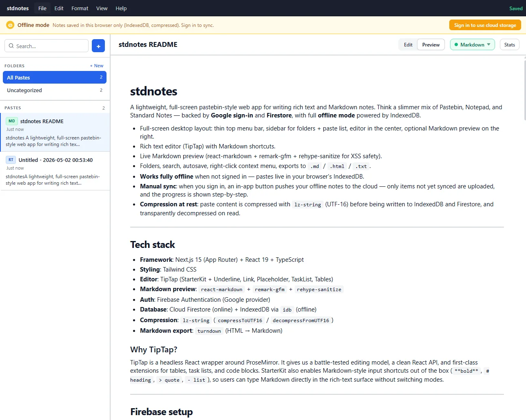
Task: Click the Tech stack heading
Action: click(x=153, y=245)
